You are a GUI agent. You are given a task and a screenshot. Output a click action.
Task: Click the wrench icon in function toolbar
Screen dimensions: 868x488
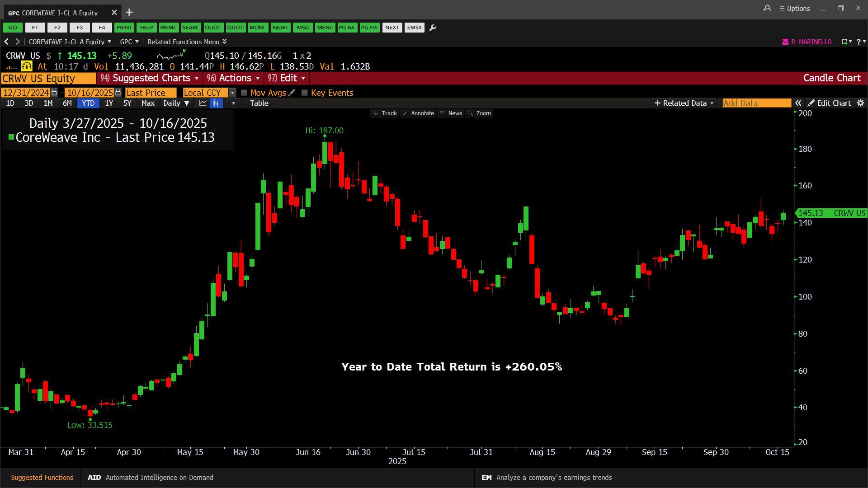tap(433, 28)
